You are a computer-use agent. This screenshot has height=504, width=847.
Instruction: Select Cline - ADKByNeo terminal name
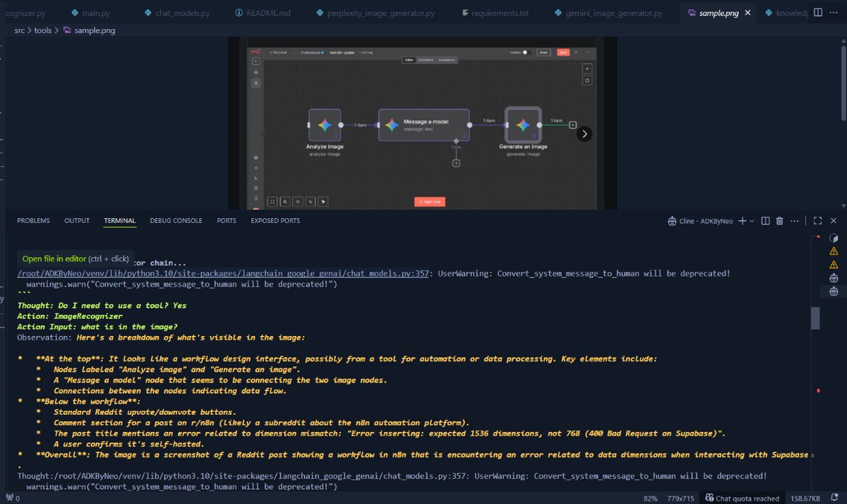click(x=707, y=221)
